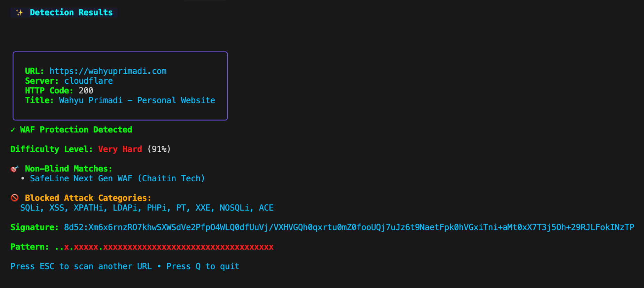Image resolution: width=644 pixels, height=288 pixels.
Task: Click the prohibited sign icon before Blocked Attack Categories
Action: pos(15,198)
